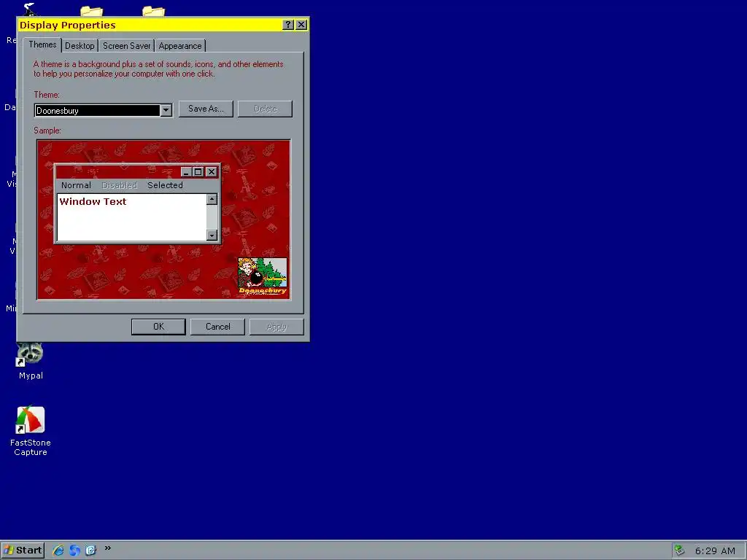747x560 pixels.
Task: Confirm the dialog with OK
Action: (158, 327)
